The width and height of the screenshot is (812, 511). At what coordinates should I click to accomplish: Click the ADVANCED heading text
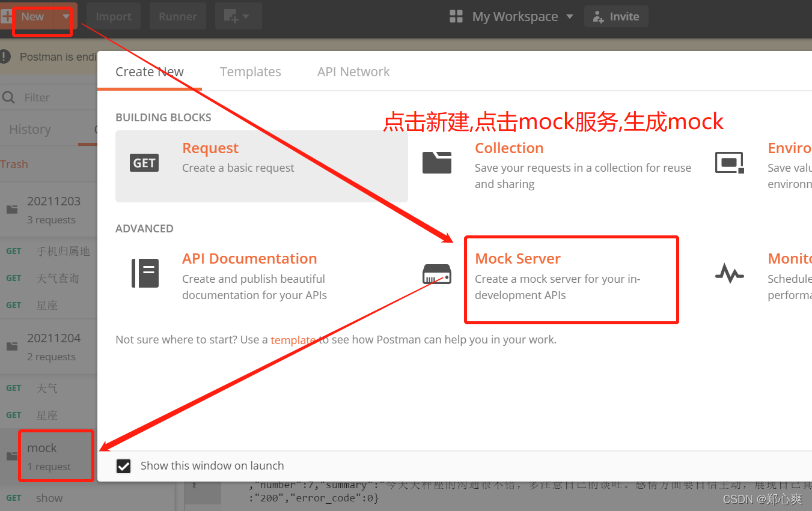coord(144,229)
